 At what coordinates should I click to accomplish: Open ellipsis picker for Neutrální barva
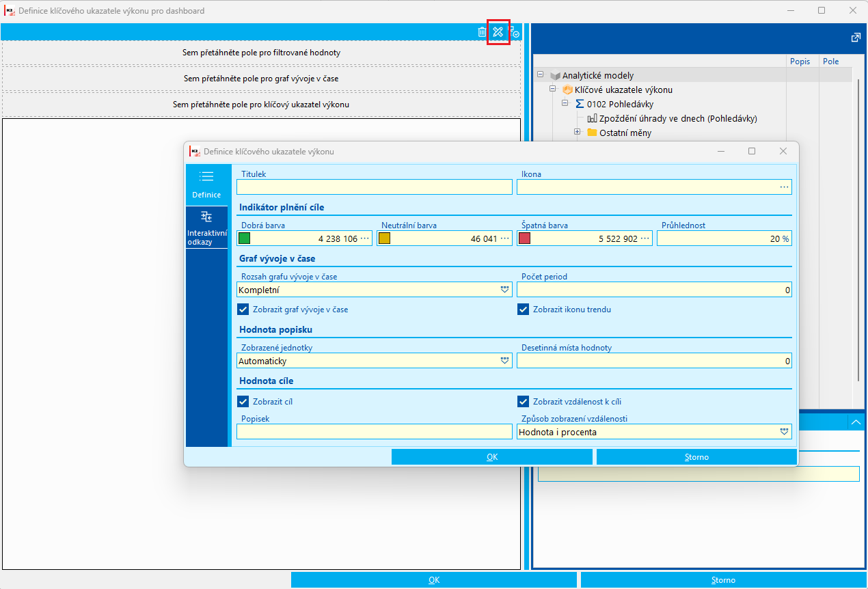(x=505, y=238)
